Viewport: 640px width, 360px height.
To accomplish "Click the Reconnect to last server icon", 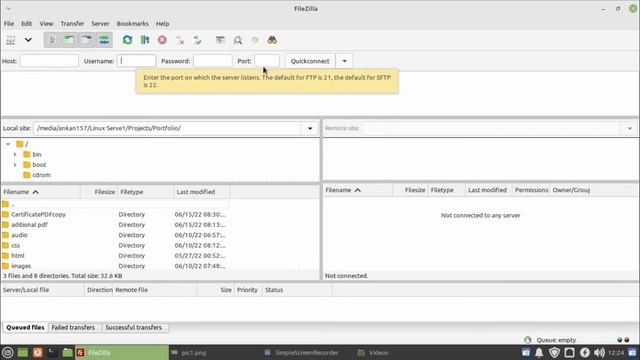I will [197, 40].
